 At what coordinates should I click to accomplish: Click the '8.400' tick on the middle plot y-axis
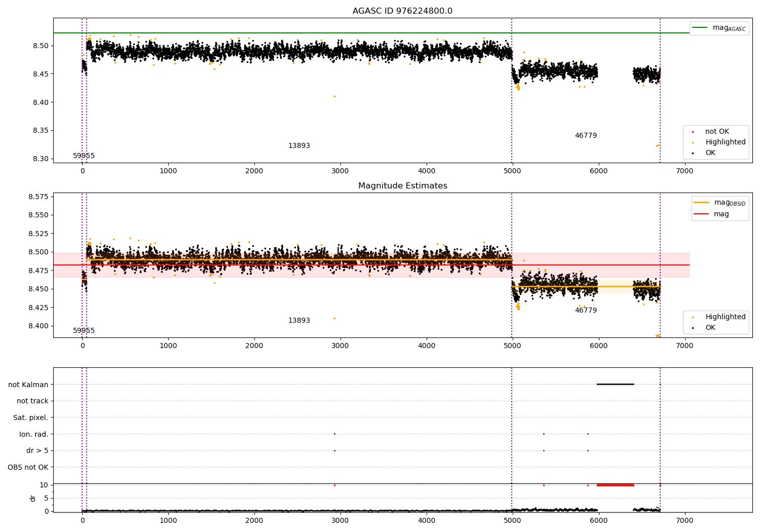(39, 326)
